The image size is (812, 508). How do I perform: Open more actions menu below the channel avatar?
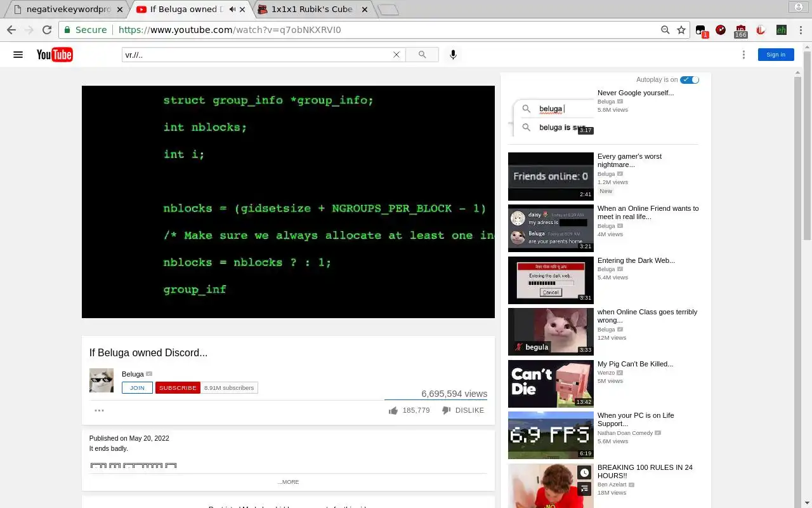click(x=99, y=410)
